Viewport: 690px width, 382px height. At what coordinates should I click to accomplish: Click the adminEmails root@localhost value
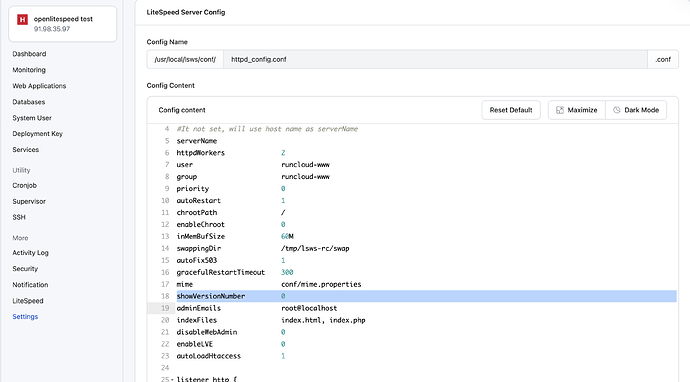coord(309,308)
